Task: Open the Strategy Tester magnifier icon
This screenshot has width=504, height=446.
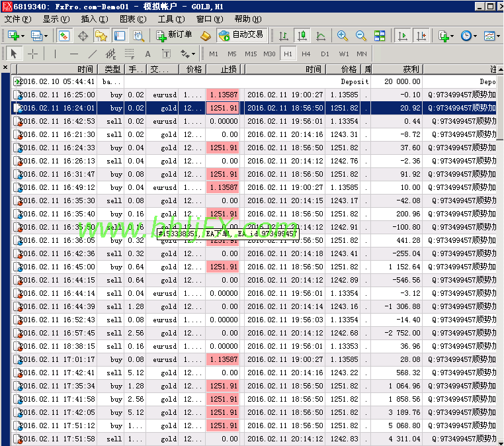Action: coord(138,36)
